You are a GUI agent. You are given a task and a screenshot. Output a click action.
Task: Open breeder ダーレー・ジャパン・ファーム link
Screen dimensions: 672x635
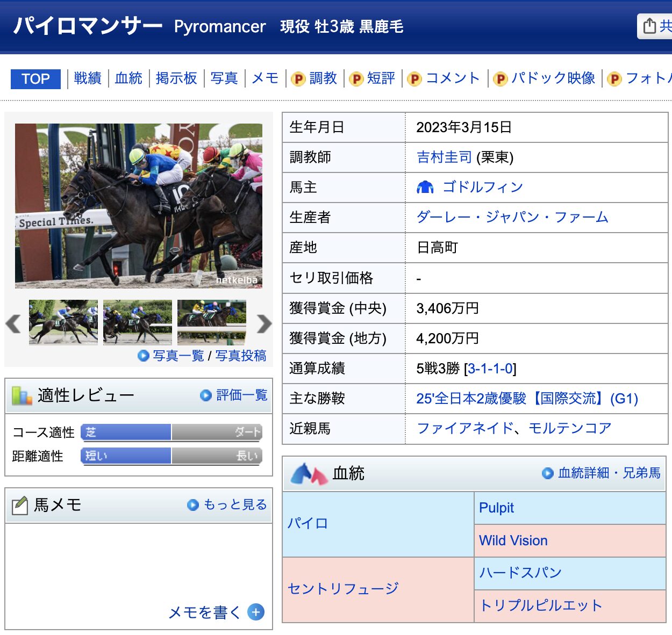513,217
